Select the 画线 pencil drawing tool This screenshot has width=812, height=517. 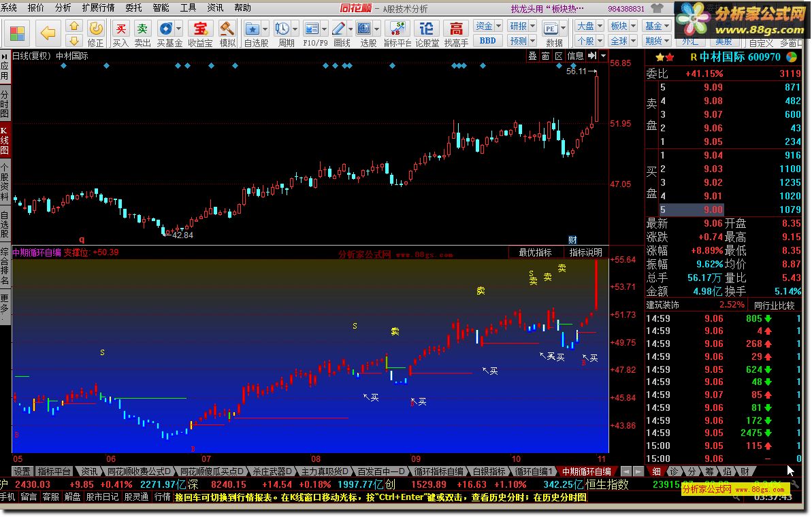pyautogui.click(x=339, y=29)
